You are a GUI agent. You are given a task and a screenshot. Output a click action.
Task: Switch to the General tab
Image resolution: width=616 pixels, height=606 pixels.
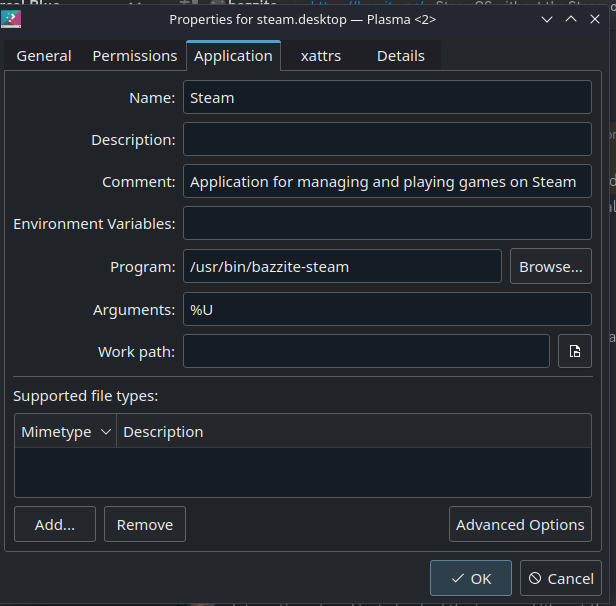[44, 56]
